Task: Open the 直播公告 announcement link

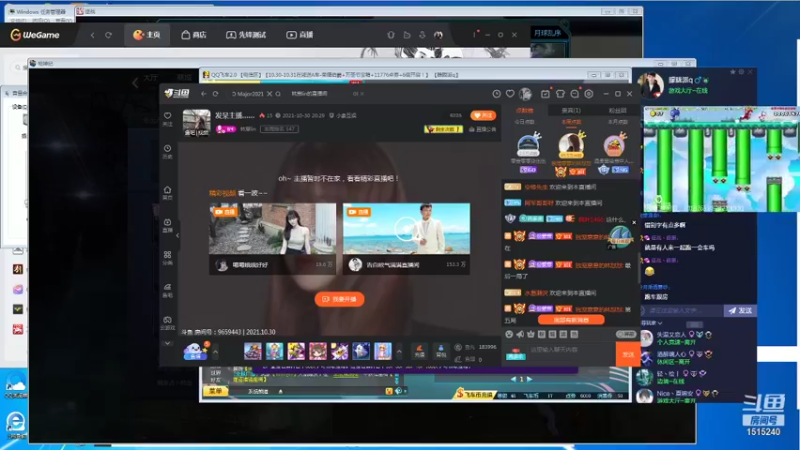Action: pyautogui.click(x=482, y=130)
